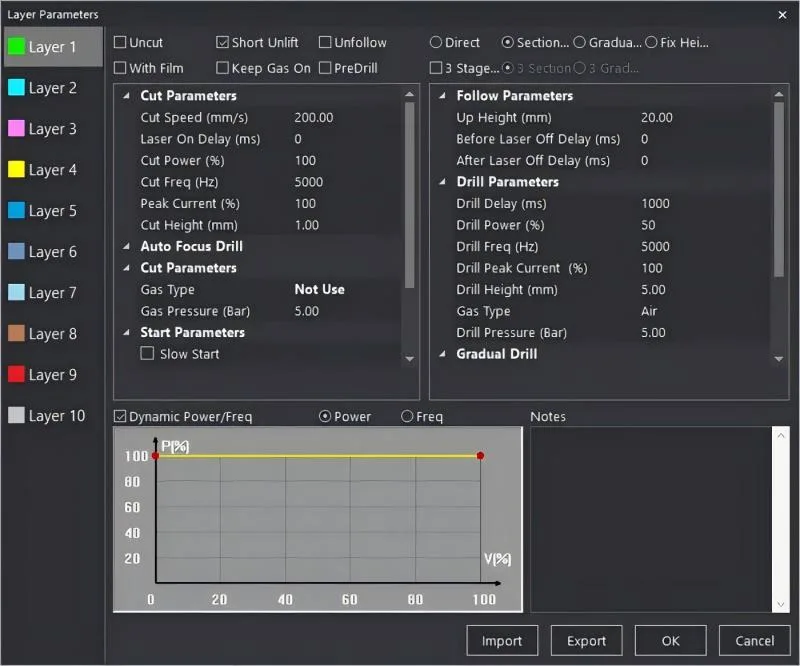Image resolution: width=800 pixels, height=666 pixels.
Task: Check the Slow Start box
Action: coord(147,354)
